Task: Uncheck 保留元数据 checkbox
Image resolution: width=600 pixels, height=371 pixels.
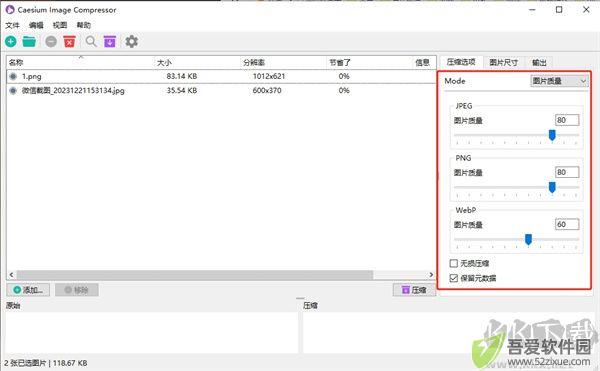Action: [453, 278]
